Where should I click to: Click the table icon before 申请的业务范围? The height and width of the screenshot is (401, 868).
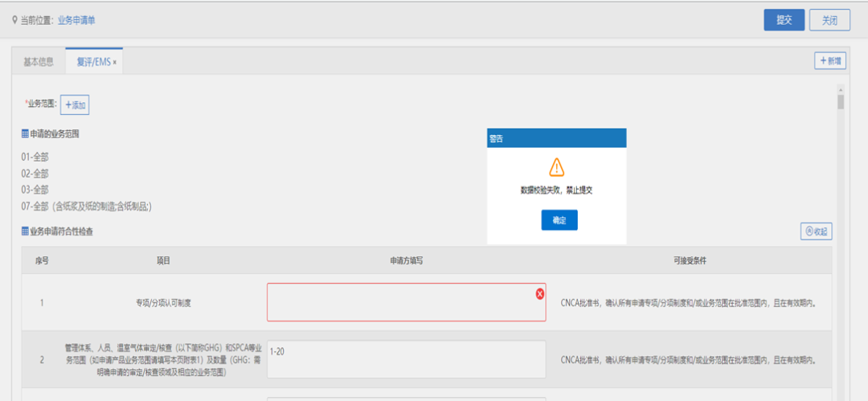25,133
